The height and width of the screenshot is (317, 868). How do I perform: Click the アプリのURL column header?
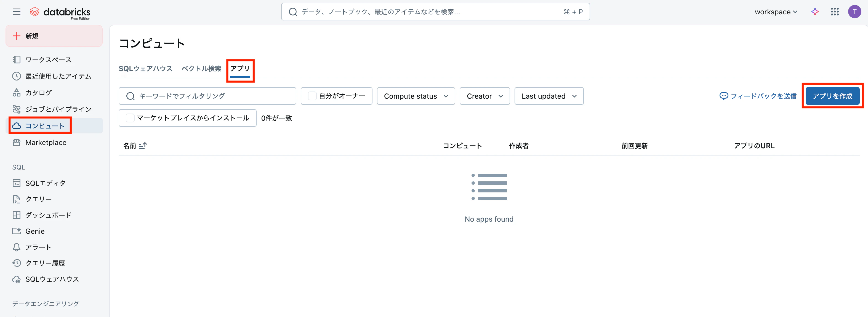[754, 146]
